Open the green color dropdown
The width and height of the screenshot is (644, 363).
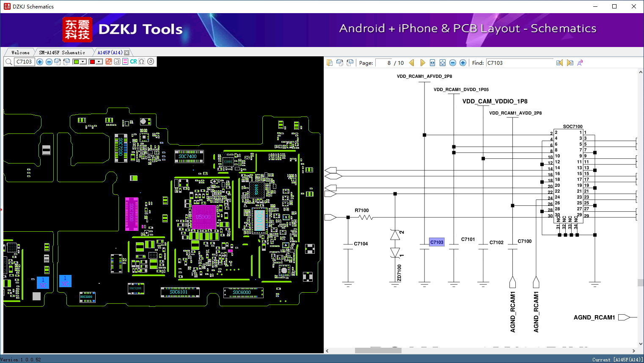pyautogui.click(x=83, y=62)
